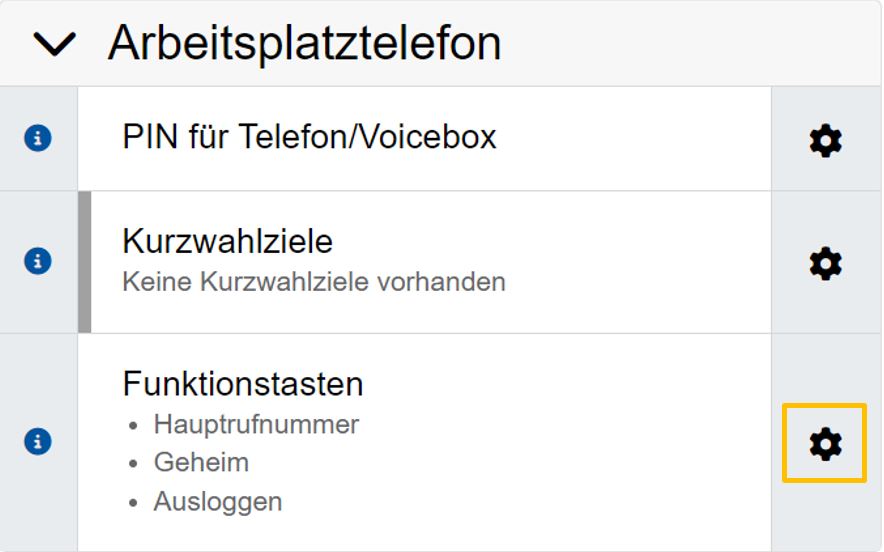This screenshot has width=884, height=552.
Task: Click the Kurzwahlziele heading
Action: point(227,241)
